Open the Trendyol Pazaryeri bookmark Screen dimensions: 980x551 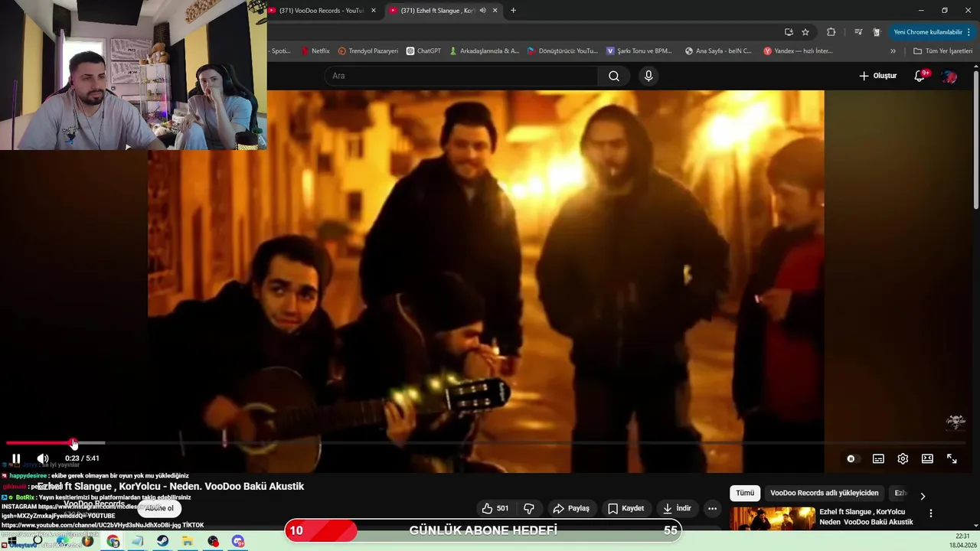368,51
